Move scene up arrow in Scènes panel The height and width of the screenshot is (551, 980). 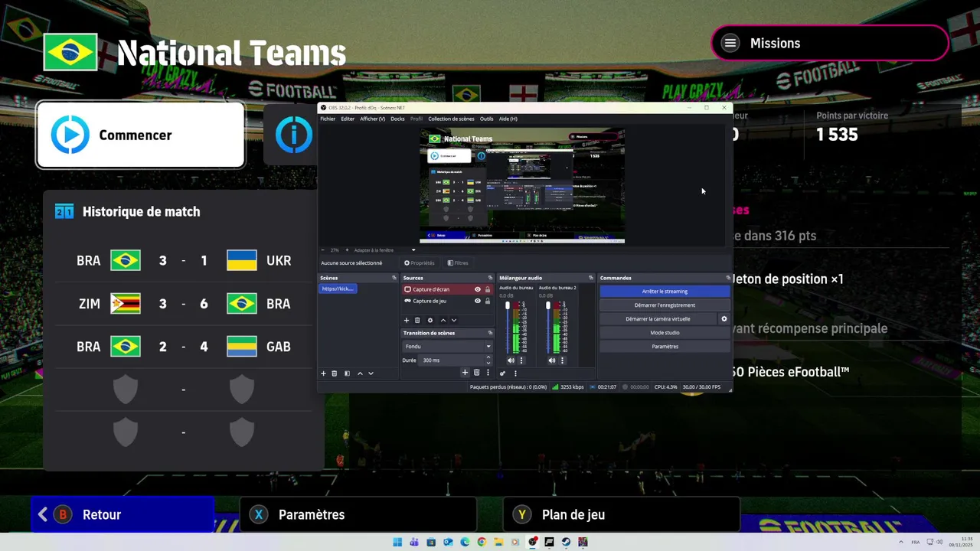(360, 373)
